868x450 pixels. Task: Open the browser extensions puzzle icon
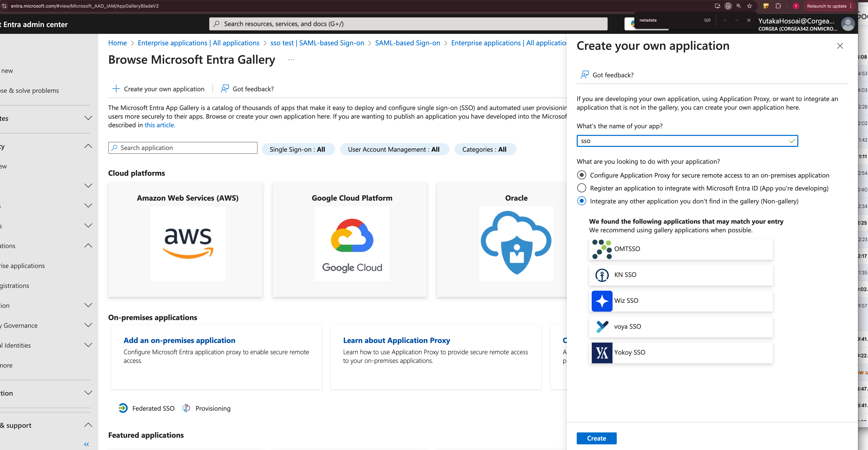point(778,6)
